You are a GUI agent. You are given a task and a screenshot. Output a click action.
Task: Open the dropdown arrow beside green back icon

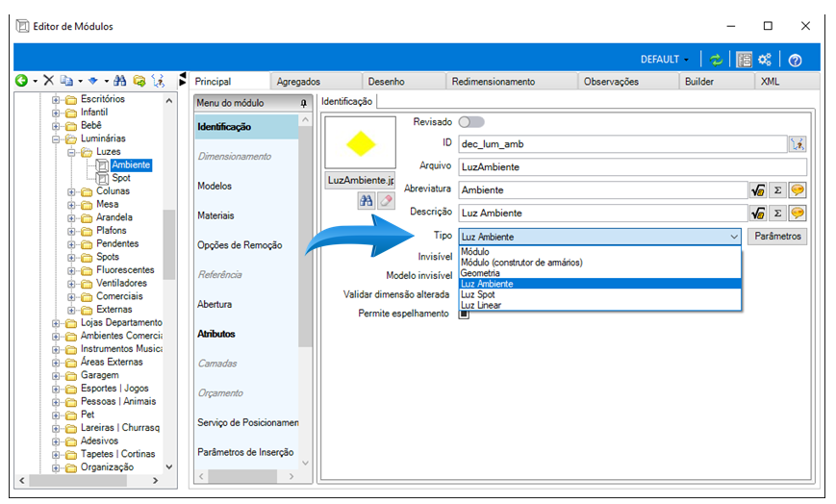tap(36, 82)
